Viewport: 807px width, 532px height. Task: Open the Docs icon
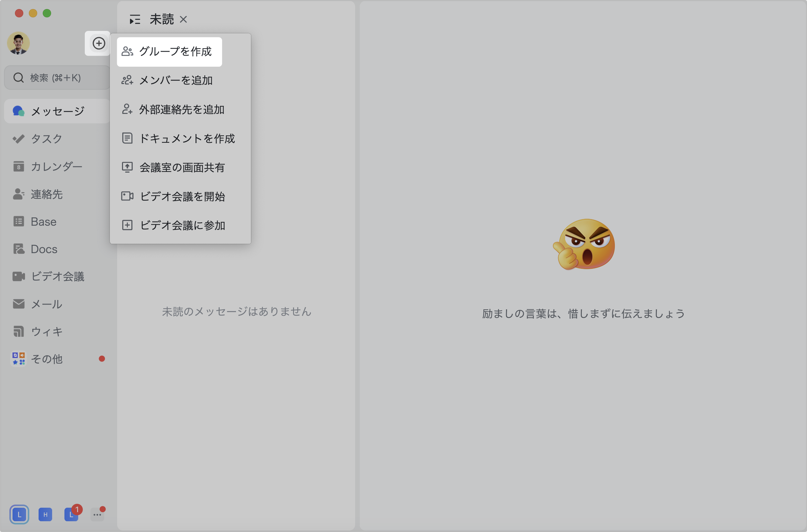(x=43, y=249)
